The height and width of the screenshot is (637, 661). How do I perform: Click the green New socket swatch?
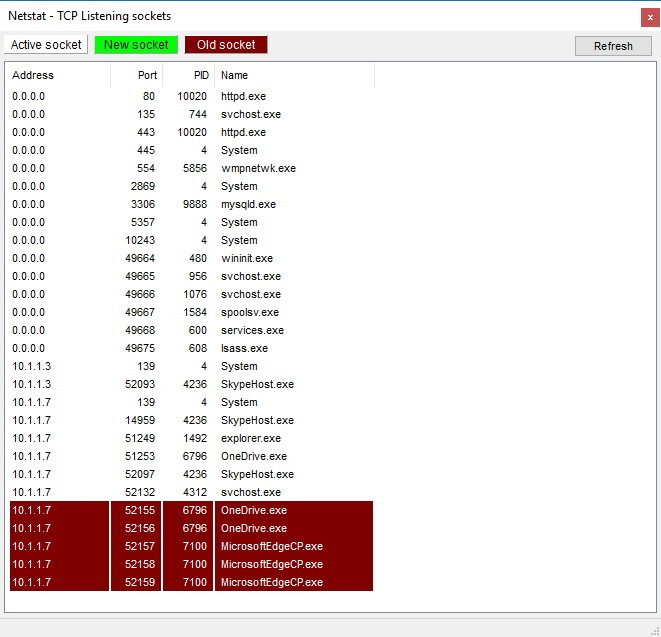click(136, 45)
